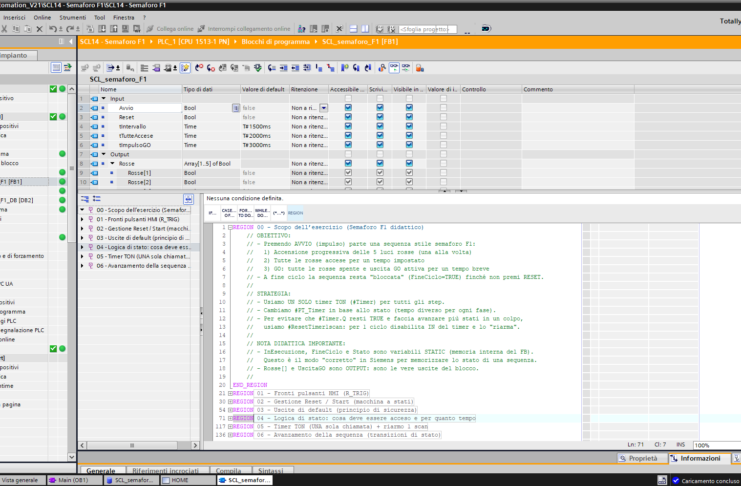Toggle Accessibile checkbox for Avvio row
The width and height of the screenshot is (741, 486).
[348, 108]
